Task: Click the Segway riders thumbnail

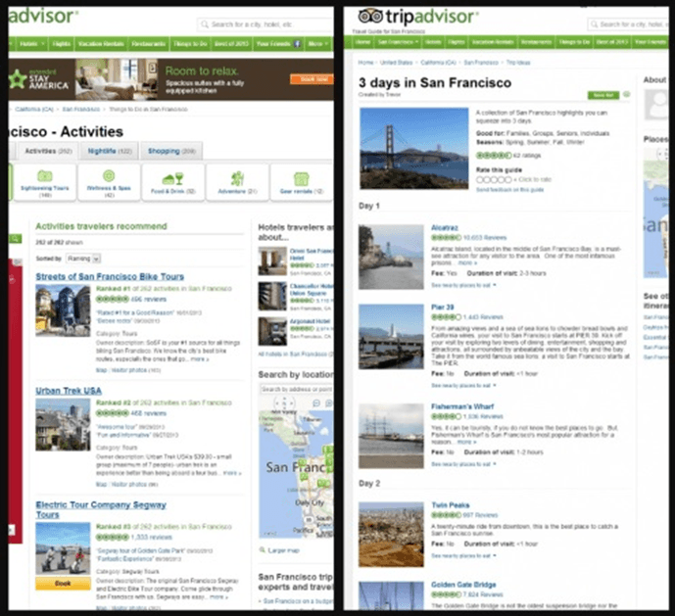Action: point(63,548)
